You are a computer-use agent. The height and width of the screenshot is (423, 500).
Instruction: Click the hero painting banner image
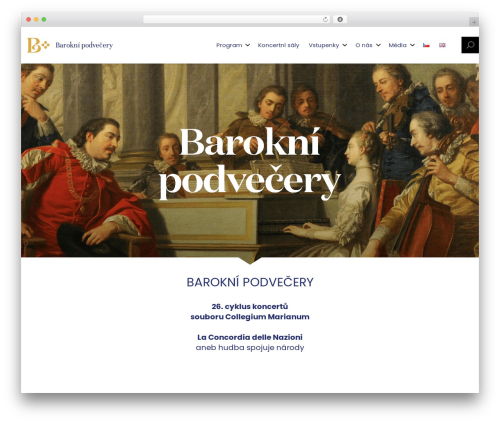(250, 160)
